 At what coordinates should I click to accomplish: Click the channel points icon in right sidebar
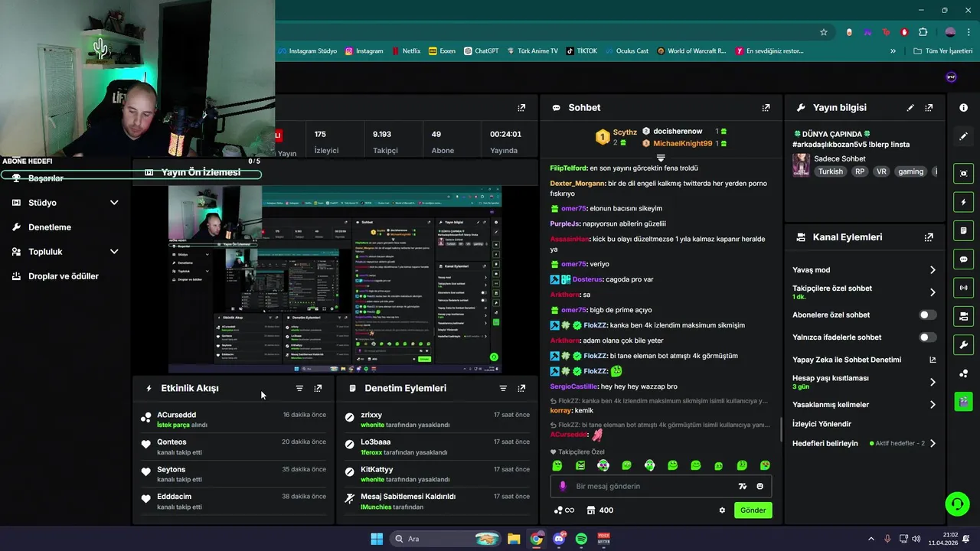click(x=963, y=373)
